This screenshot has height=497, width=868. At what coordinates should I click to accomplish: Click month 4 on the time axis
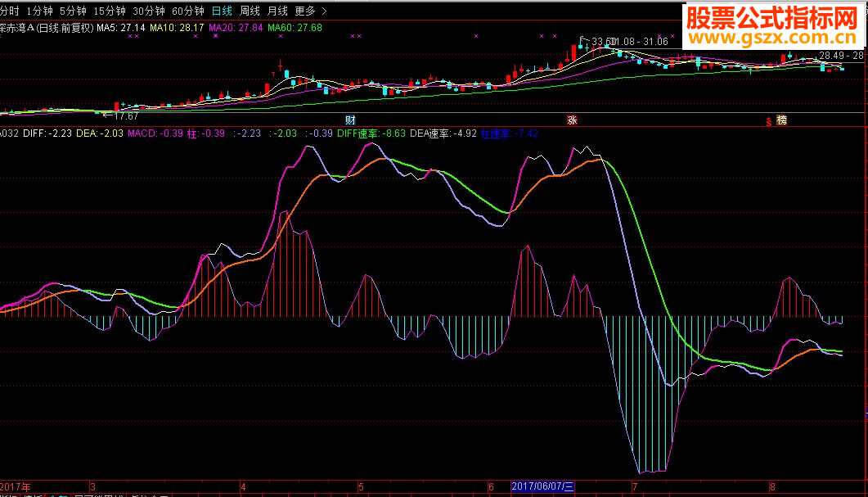coord(243,487)
